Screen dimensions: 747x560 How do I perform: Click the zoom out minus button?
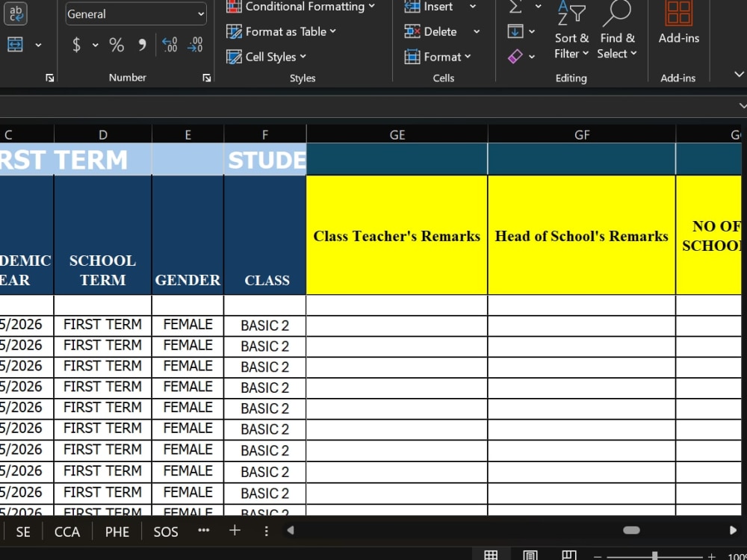point(597,556)
